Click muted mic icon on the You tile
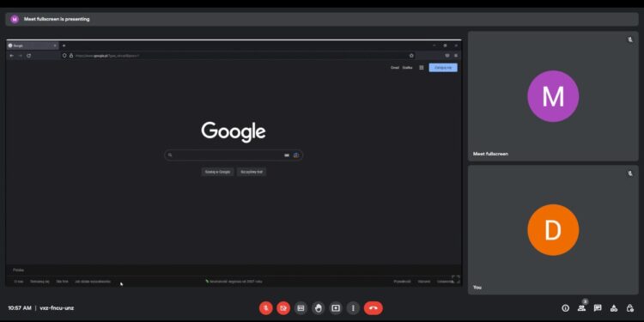644x322 pixels. pyautogui.click(x=630, y=173)
